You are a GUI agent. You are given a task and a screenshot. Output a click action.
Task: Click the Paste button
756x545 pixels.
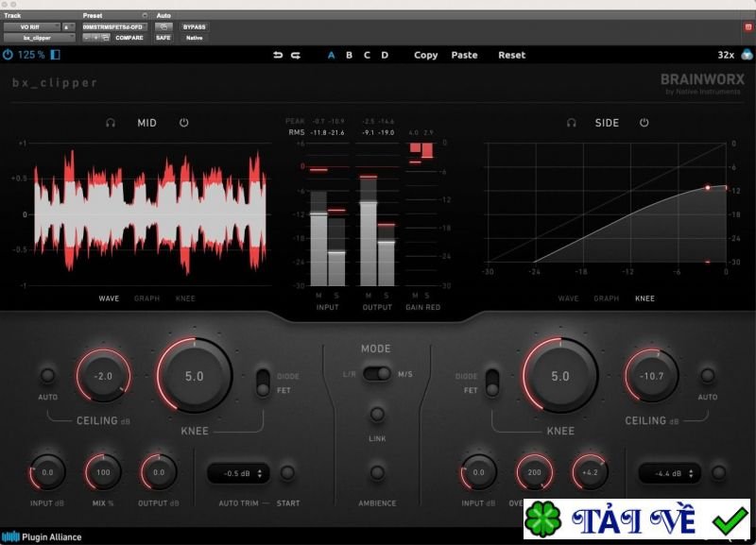point(464,55)
